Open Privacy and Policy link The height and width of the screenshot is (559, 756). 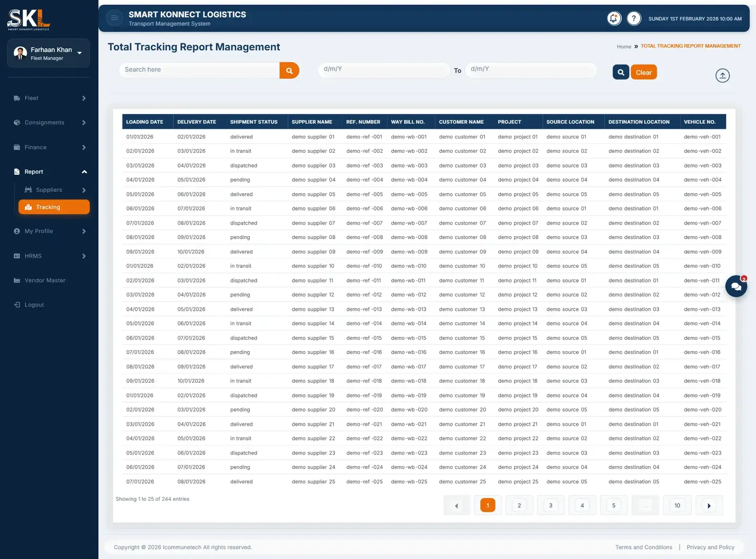point(710,547)
